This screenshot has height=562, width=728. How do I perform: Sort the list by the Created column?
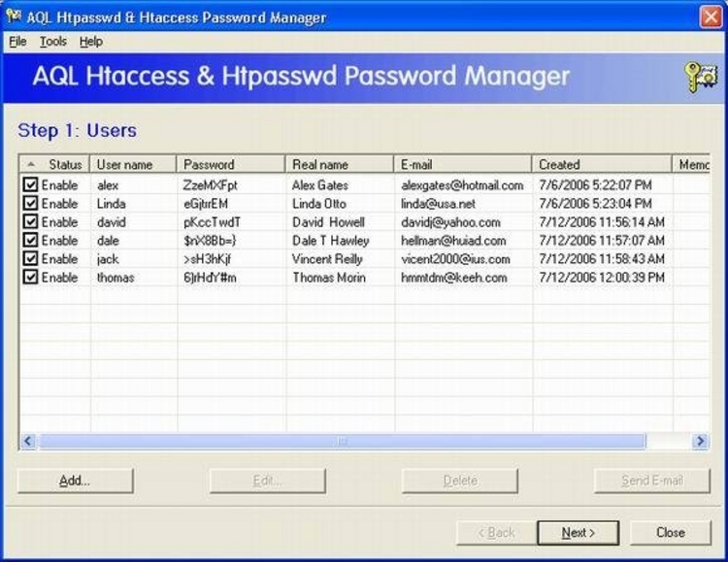point(600,164)
